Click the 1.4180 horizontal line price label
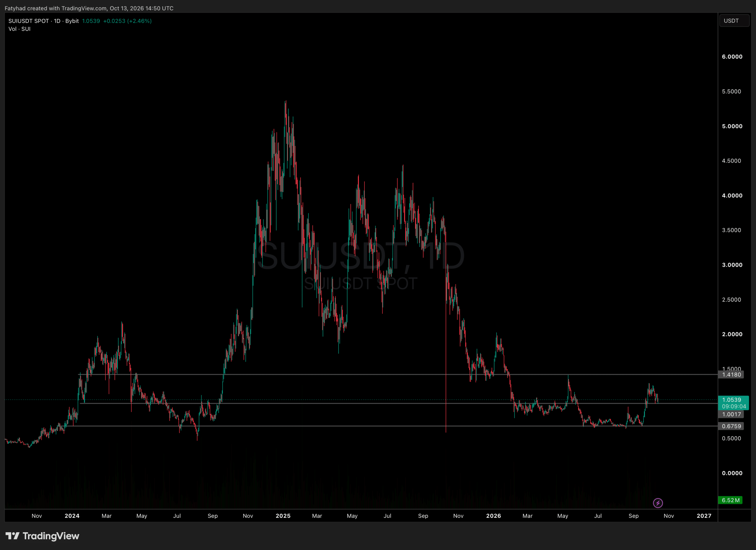756x550 pixels. click(731, 375)
